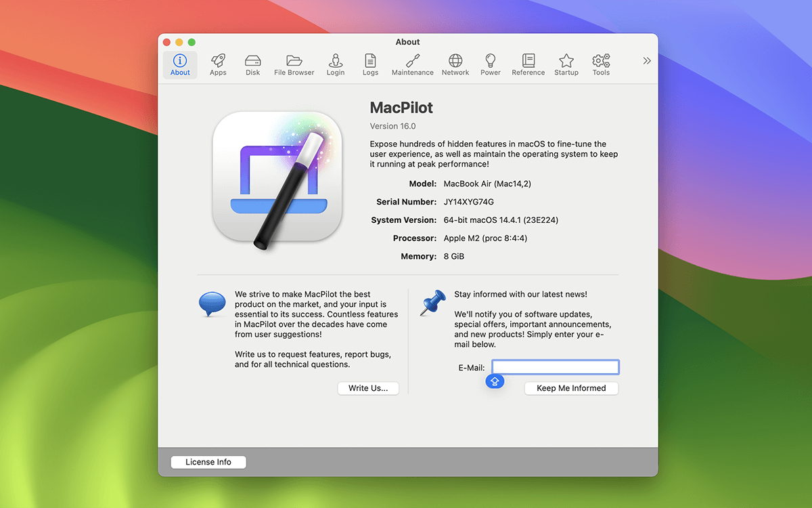The width and height of the screenshot is (812, 508).
Task: Open the Logs section
Action: coord(370,65)
